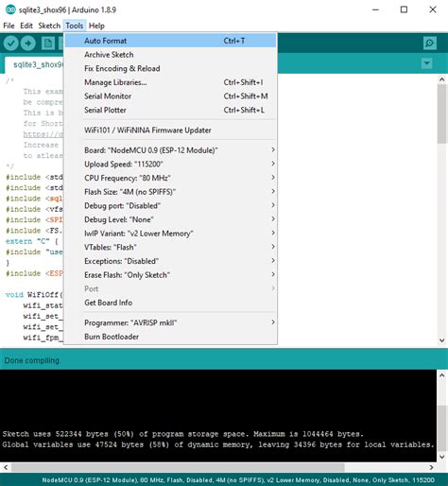Expand Flash Size 4M submenu
Viewport: 448px width, 486px height.
[170, 192]
